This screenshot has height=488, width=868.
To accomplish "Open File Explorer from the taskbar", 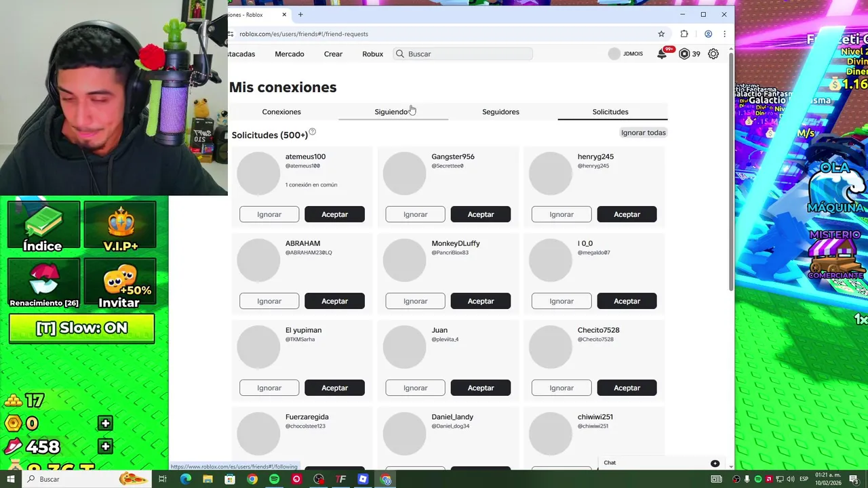I will click(208, 479).
